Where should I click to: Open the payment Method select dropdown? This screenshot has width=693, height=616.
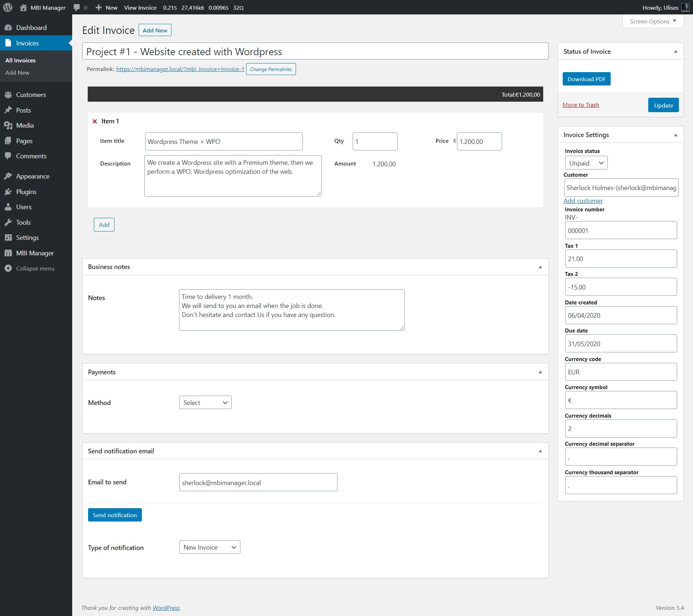click(x=205, y=402)
